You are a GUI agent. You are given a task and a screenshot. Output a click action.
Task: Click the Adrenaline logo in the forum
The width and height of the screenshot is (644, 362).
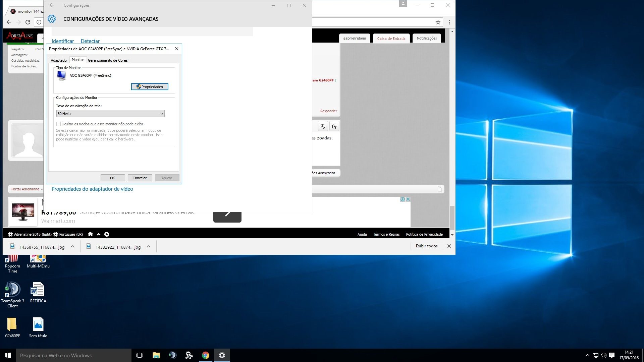pyautogui.click(x=20, y=36)
